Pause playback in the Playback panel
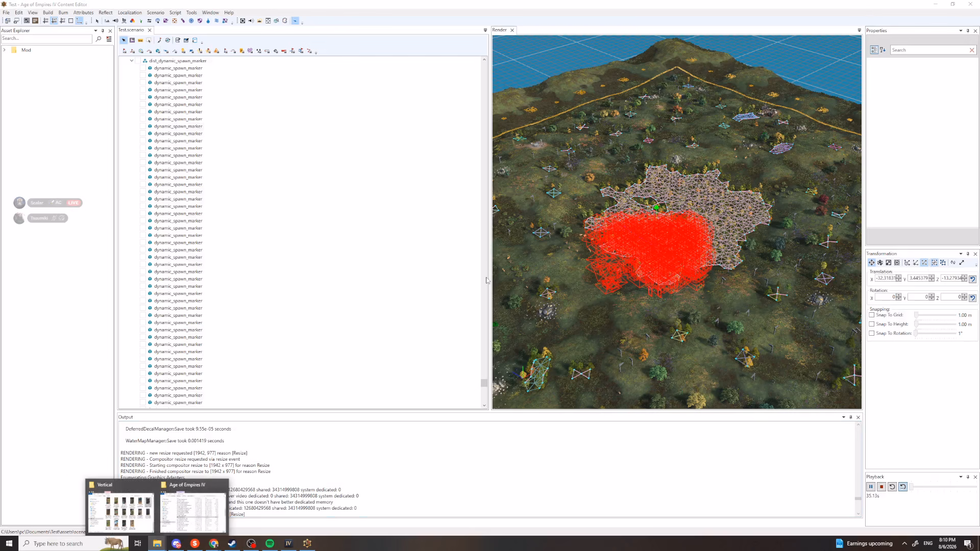Image resolution: width=980 pixels, height=551 pixels. coord(871,487)
